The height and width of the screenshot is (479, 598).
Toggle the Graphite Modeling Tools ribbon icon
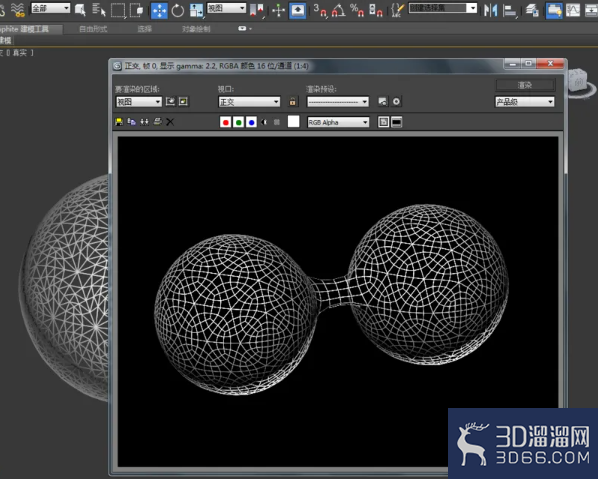coord(554,10)
